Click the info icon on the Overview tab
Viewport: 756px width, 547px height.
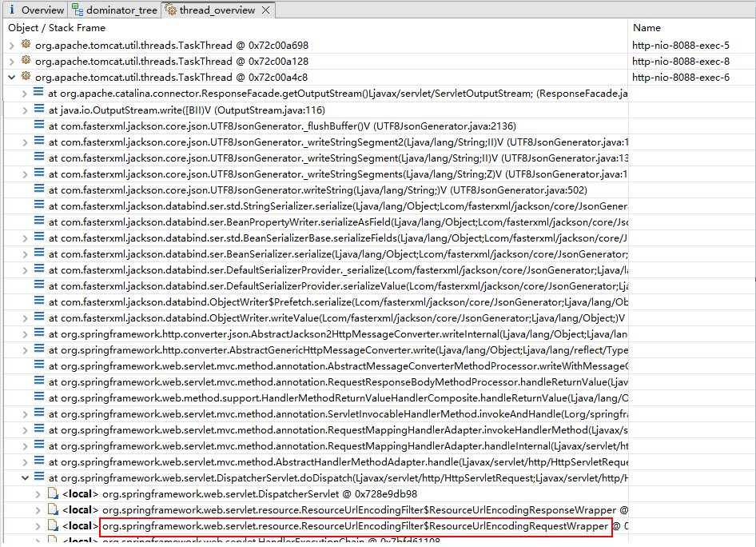click(x=14, y=10)
